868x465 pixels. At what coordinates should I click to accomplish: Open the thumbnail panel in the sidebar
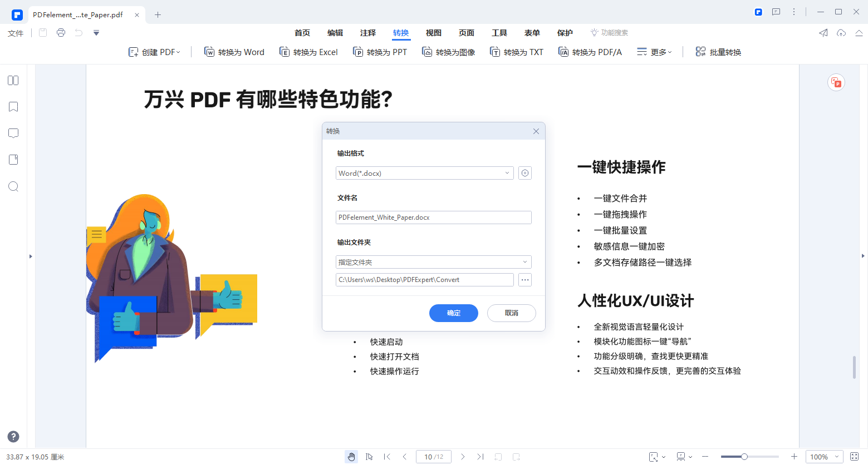13,80
